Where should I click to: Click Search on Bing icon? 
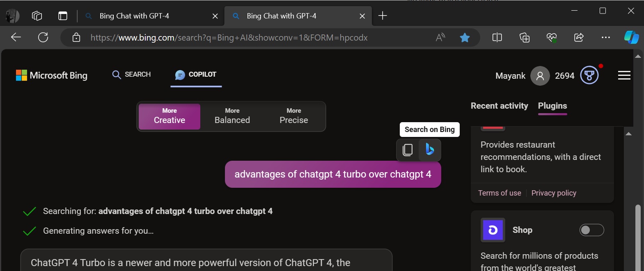[430, 150]
